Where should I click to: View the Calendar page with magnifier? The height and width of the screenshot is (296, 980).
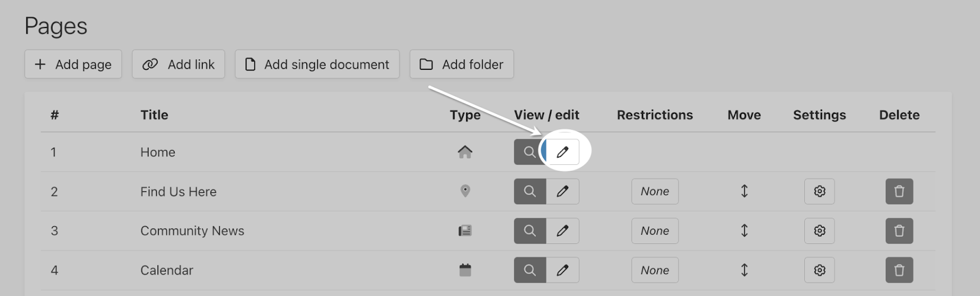[530, 270]
